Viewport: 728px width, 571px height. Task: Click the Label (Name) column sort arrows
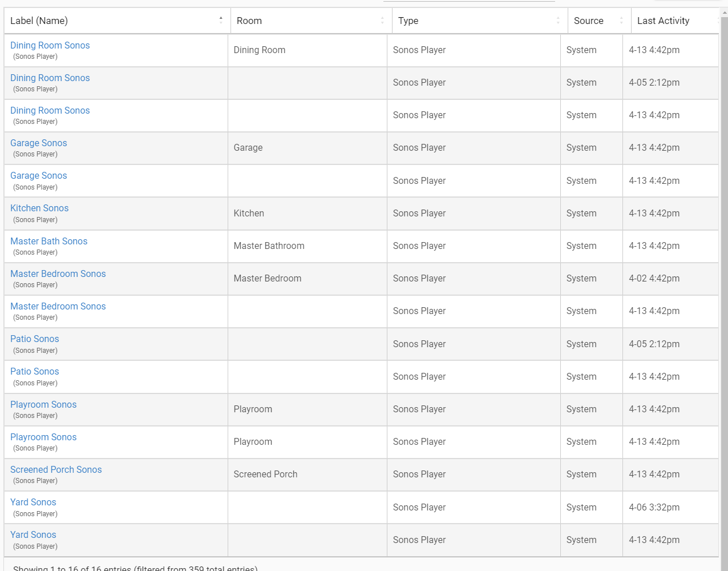pyautogui.click(x=221, y=21)
